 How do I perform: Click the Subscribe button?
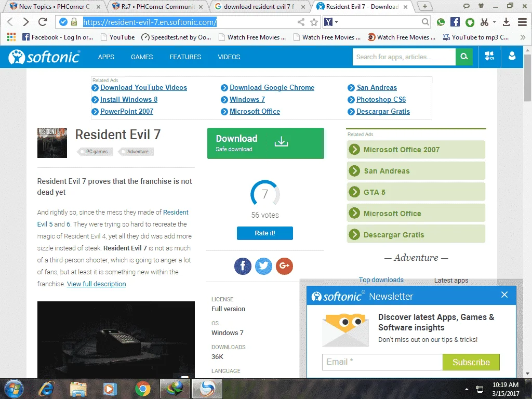(471, 362)
